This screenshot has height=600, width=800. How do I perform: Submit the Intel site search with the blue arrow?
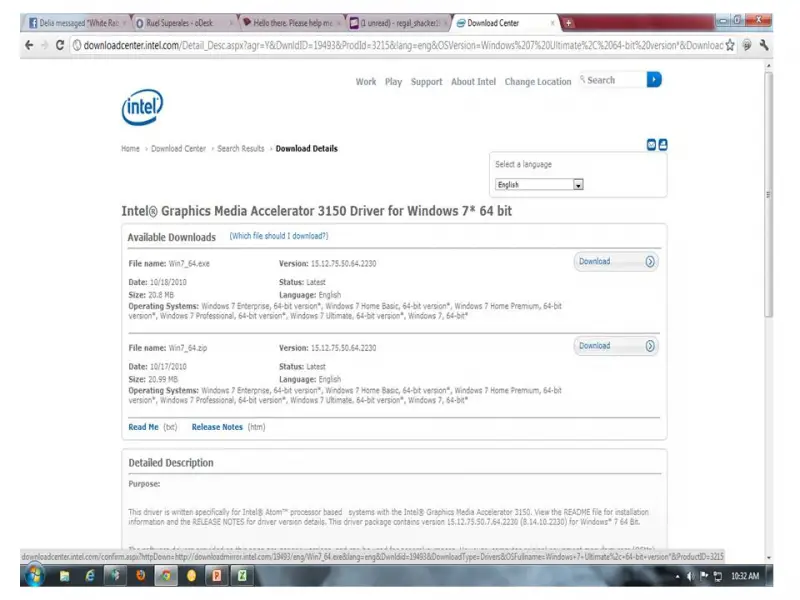click(x=654, y=80)
